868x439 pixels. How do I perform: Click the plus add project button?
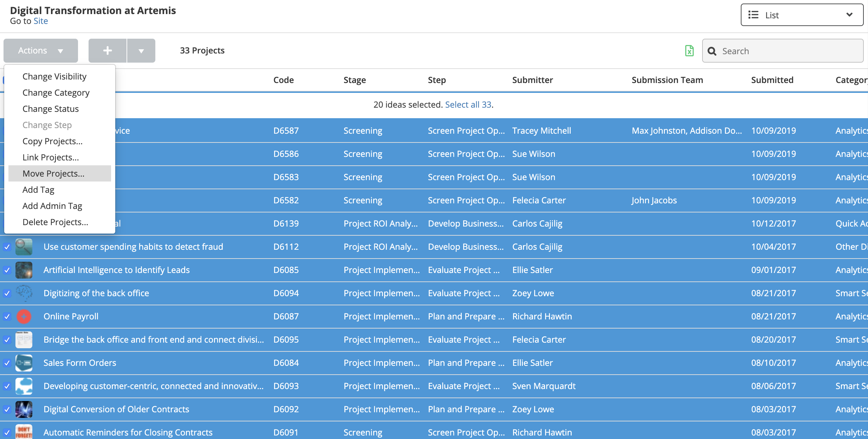[x=108, y=51]
